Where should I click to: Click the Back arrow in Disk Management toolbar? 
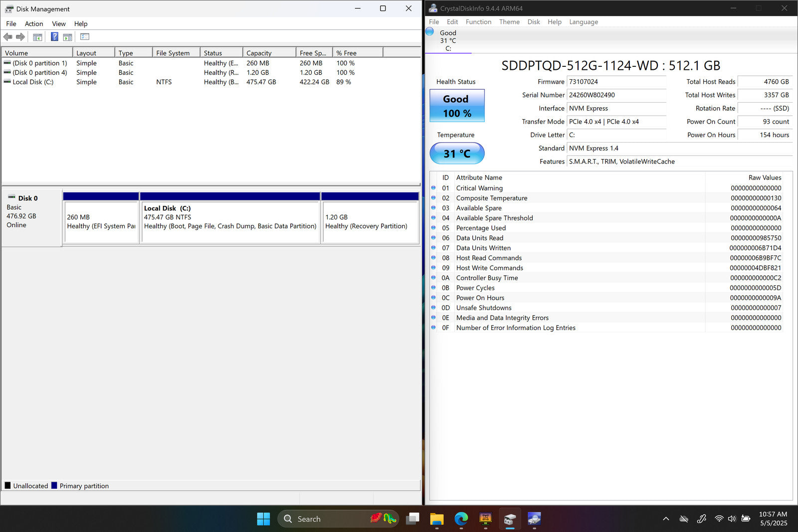coord(7,37)
